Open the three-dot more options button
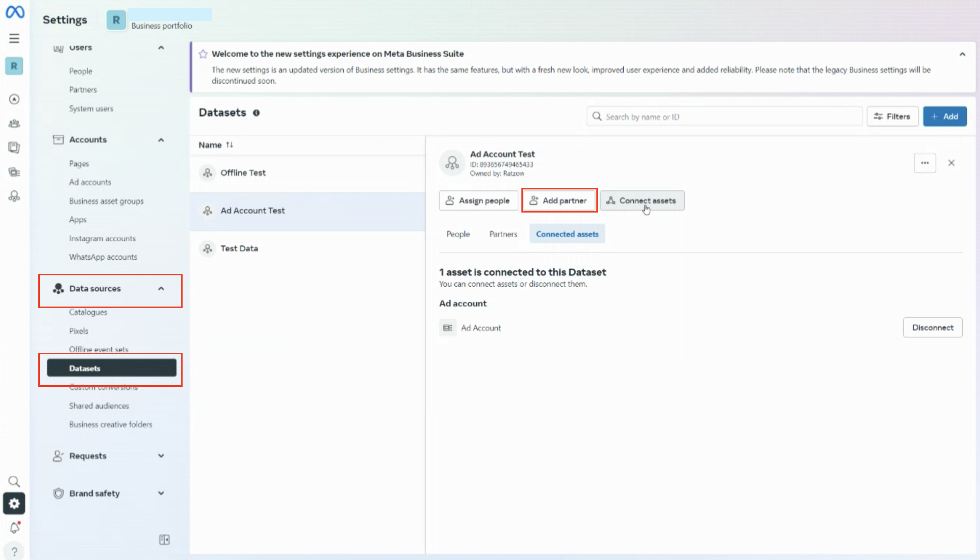 (x=925, y=163)
